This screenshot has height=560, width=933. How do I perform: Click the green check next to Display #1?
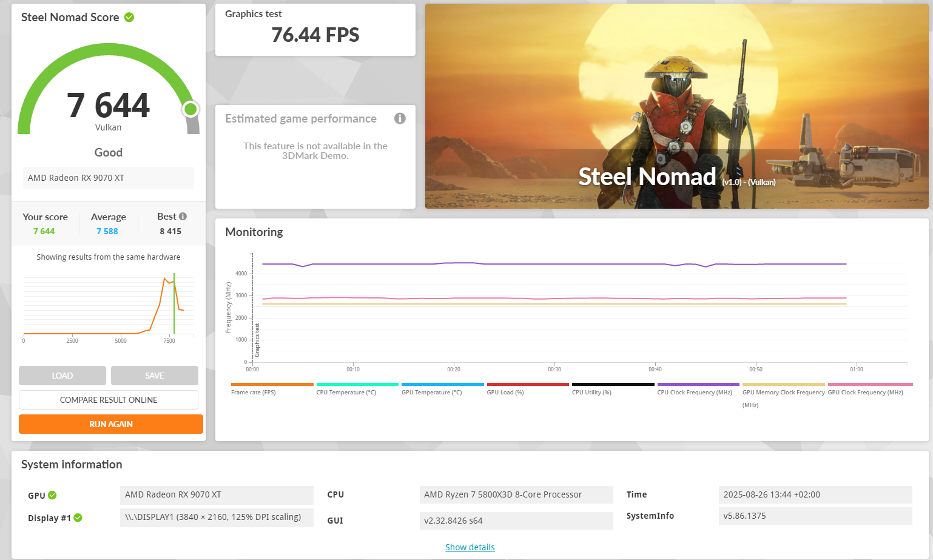coord(78,518)
